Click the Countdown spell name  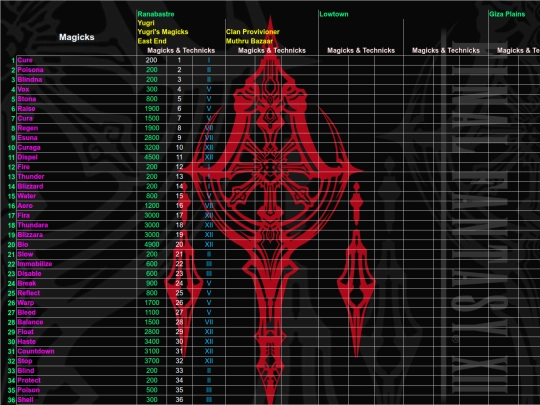[36, 351]
